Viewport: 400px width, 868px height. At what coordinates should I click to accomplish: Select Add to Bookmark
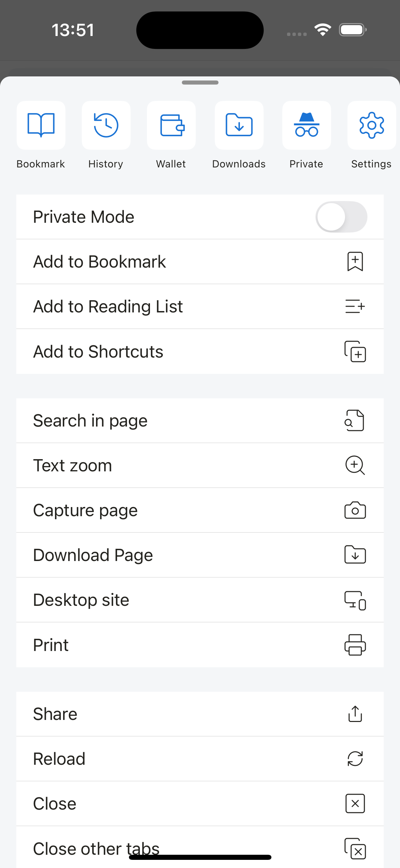pyautogui.click(x=200, y=262)
